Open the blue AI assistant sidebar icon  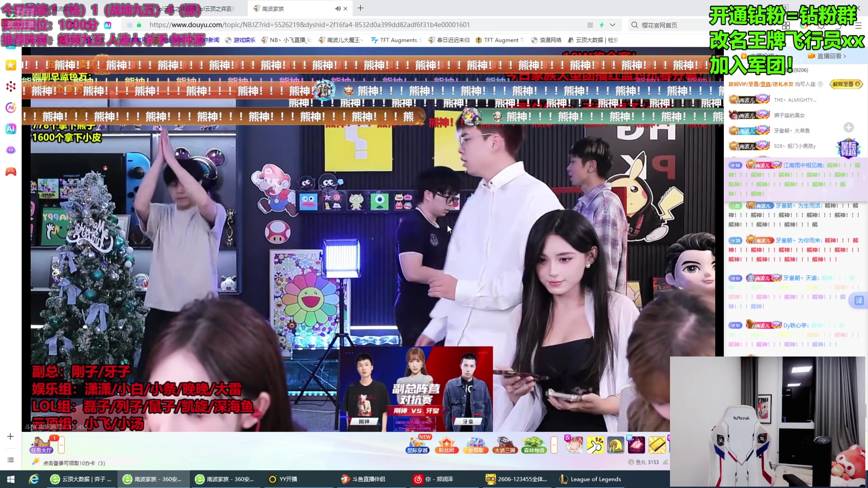pyautogui.click(x=11, y=129)
